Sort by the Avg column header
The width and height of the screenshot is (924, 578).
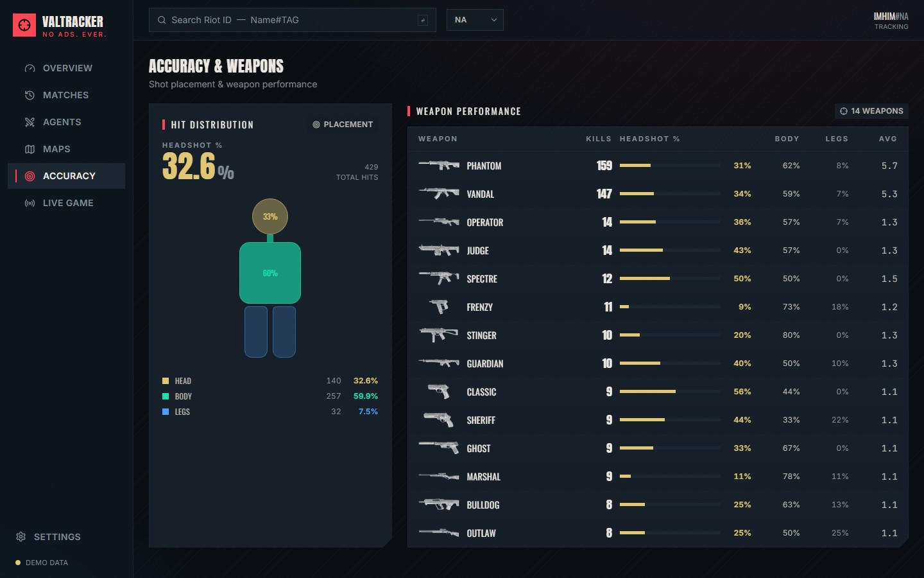pos(888,139)
